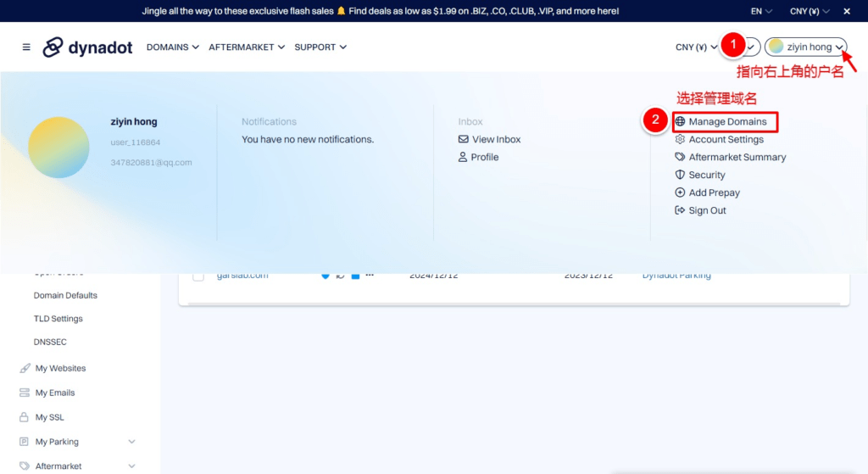Expand the DOMAINS navigation menu
Screen dimensions: 868x474
point(172,47)
